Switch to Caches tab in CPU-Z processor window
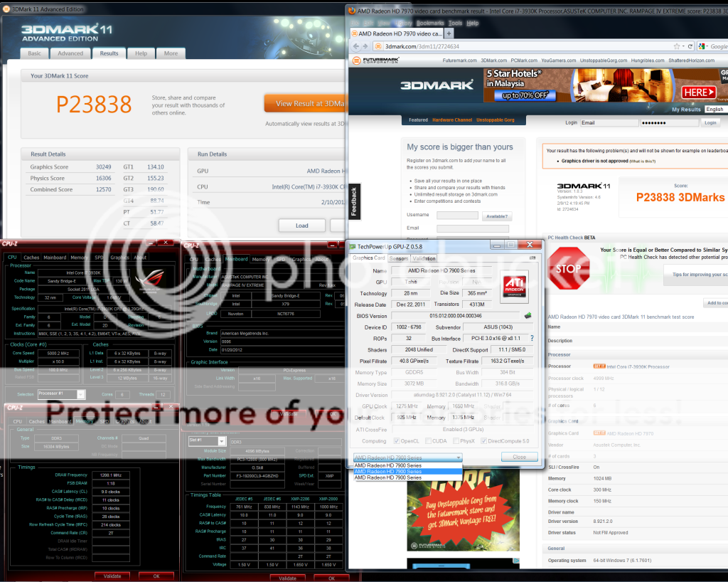 click(31, 258)
